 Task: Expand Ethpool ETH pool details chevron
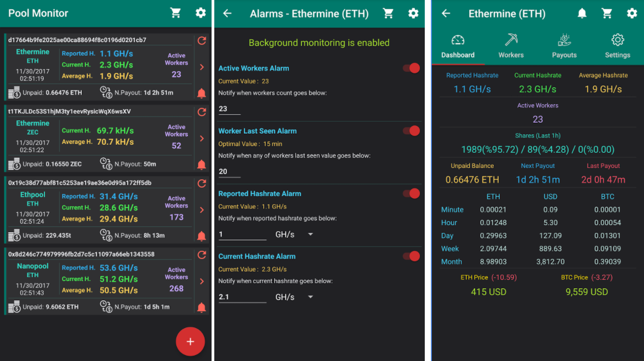coord(202,210)
